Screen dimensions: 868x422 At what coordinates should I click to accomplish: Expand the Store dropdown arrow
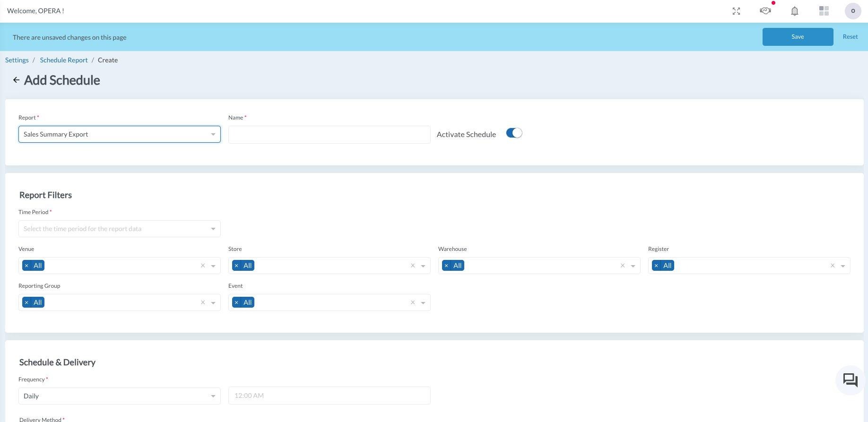[x=423, y=266]
